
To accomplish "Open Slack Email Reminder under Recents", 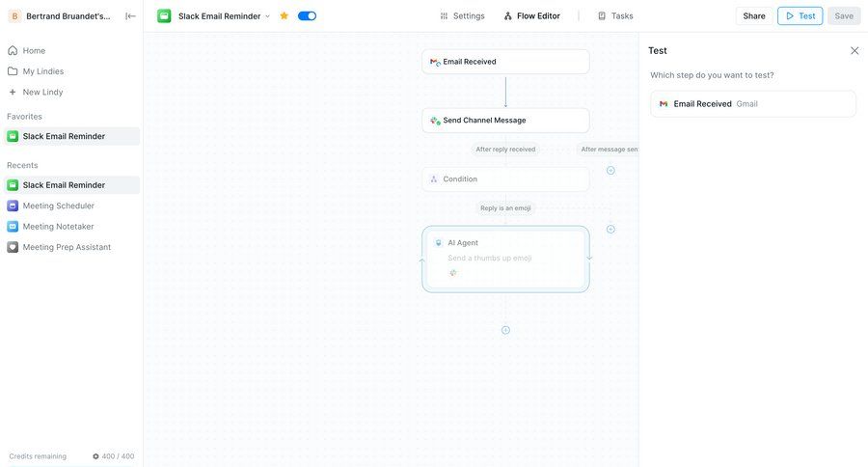I will (x=71, y=185).
